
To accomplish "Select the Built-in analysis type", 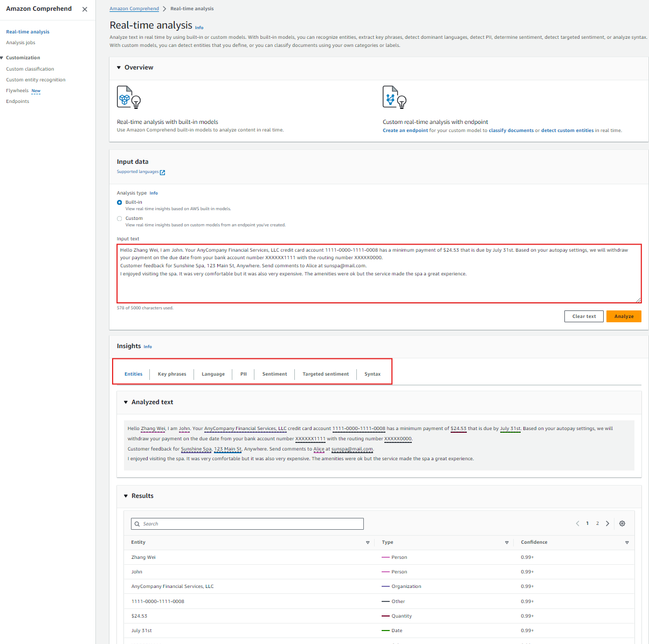I will (120, 203).
